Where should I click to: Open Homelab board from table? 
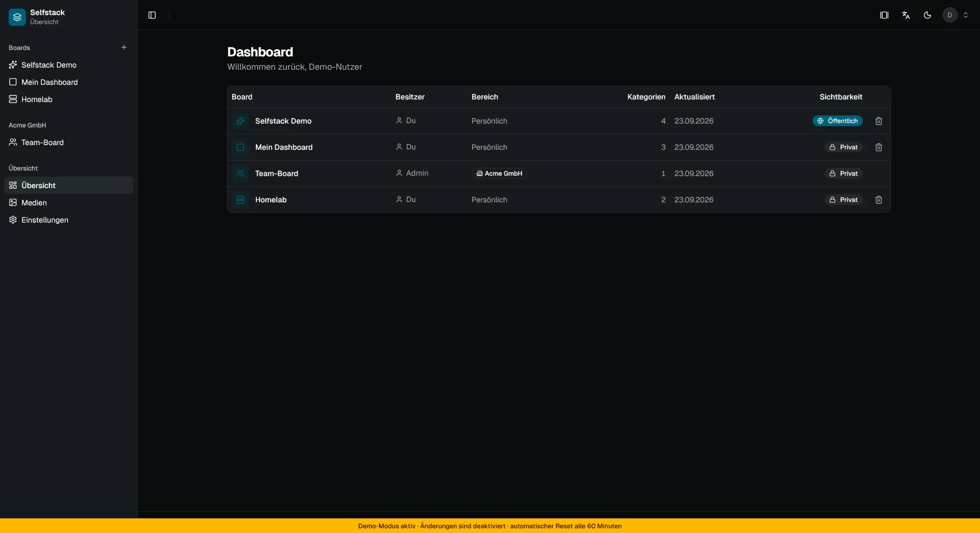coord(271,200)
